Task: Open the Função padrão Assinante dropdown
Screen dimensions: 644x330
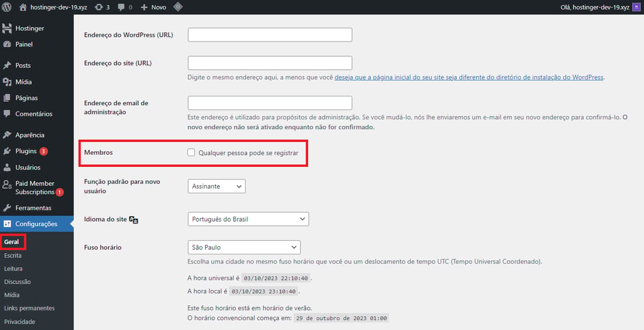Action: pos(216,186)
